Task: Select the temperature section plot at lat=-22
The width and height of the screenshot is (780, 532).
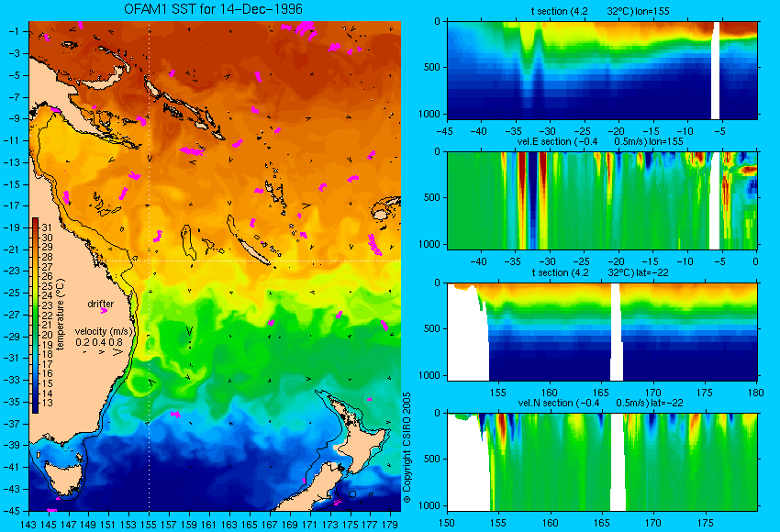Action: click(602, 332)
